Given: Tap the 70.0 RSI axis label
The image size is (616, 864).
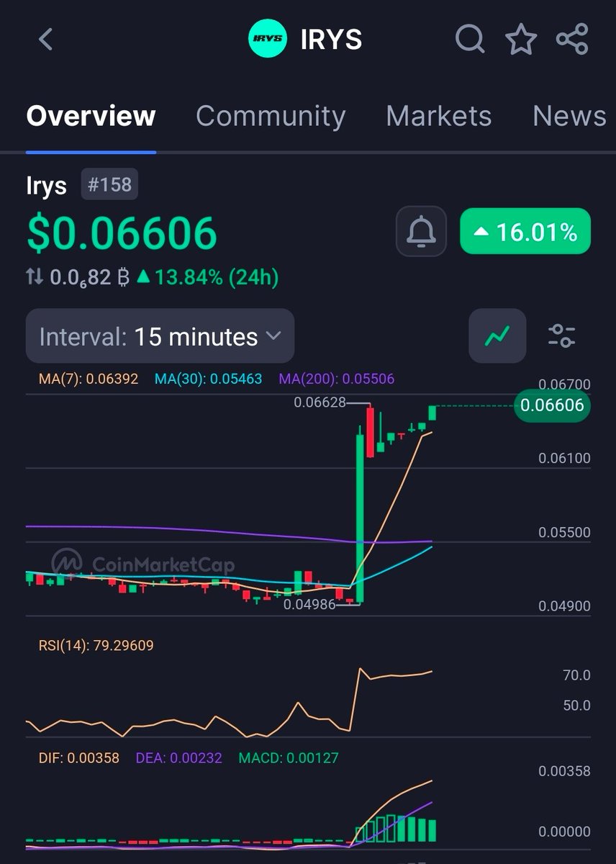Looking at the screenshot, I should (x=577, y=675).
